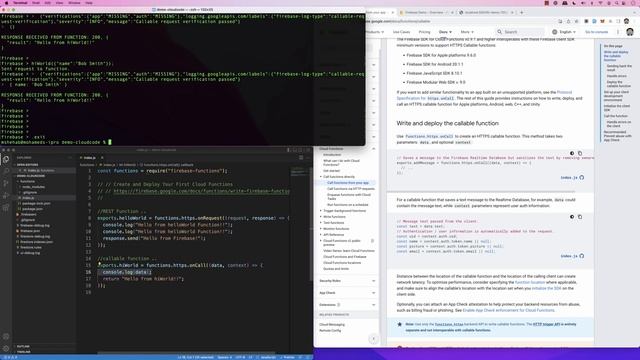Switch to the Firebase Demo Overview browser tab
Image resolution: width=640 pixels, height=360 pixels.
click(x=424, y=13)
